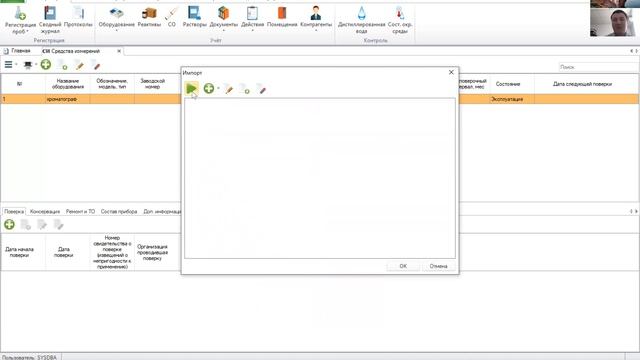Click Дата начала поверки column header
This screenshot has height=360, width=640.
pyautogui.click(x=19, y=252)
